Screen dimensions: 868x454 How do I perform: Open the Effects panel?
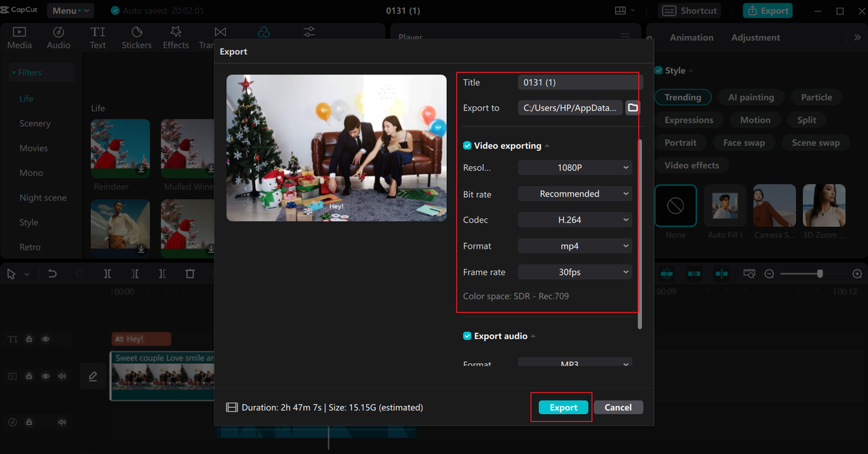[176, 38]
